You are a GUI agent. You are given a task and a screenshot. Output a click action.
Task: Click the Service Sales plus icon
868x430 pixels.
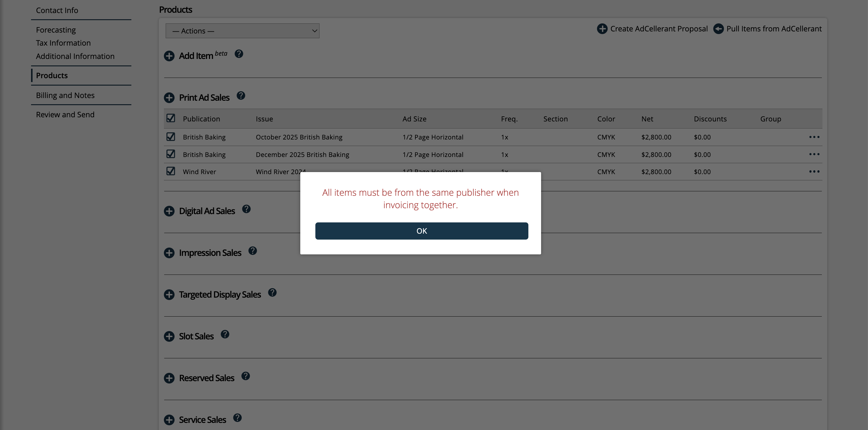[169, 420]
